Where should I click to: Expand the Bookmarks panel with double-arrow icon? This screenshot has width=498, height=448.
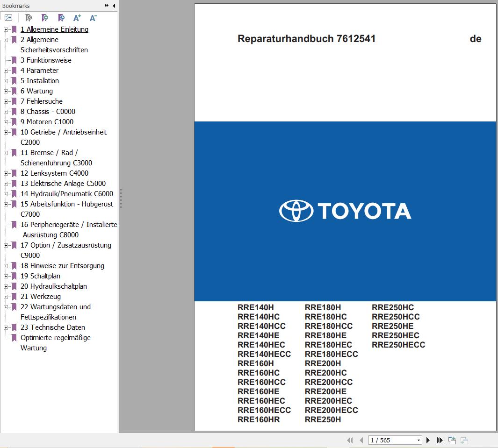pos(107,6)
